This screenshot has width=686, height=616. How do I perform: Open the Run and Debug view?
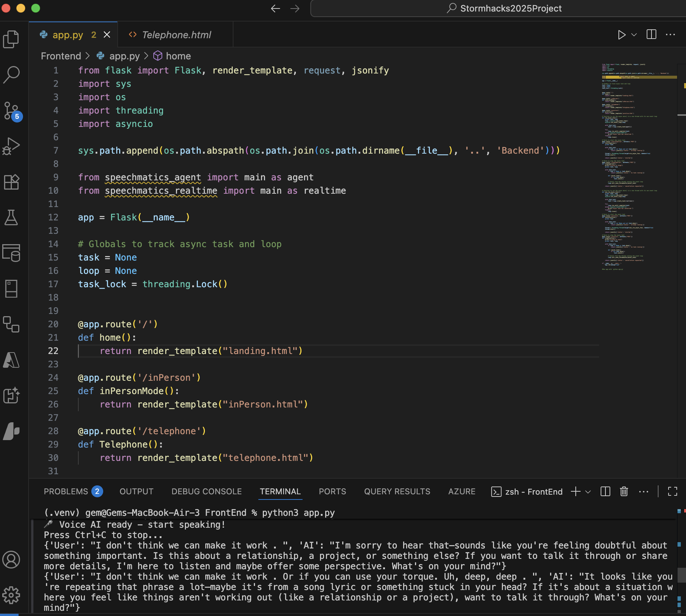point(11,146)
